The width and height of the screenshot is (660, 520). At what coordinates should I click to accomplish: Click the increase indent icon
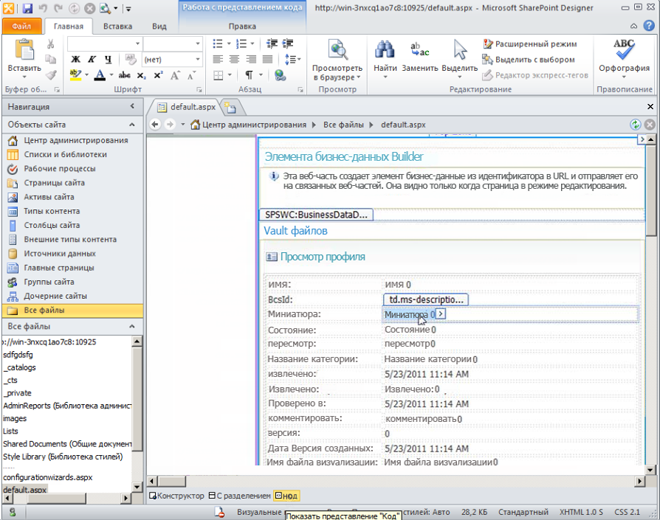(x=288, y=43)
